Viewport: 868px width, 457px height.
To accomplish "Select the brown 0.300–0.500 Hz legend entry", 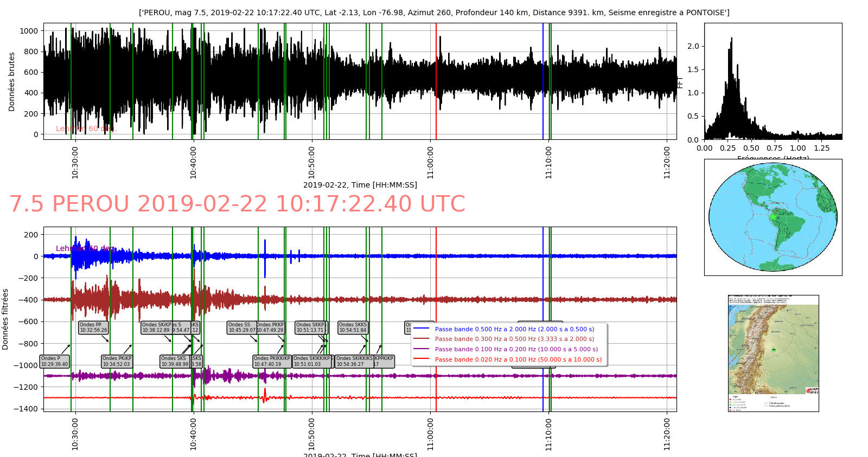I will click(x=514, y=339).
